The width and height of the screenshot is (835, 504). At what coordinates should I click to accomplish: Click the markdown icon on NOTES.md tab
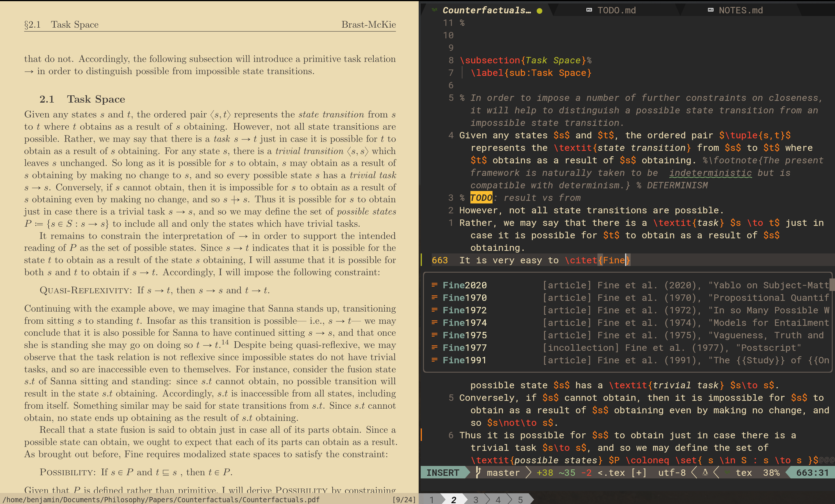coord(711,10)
